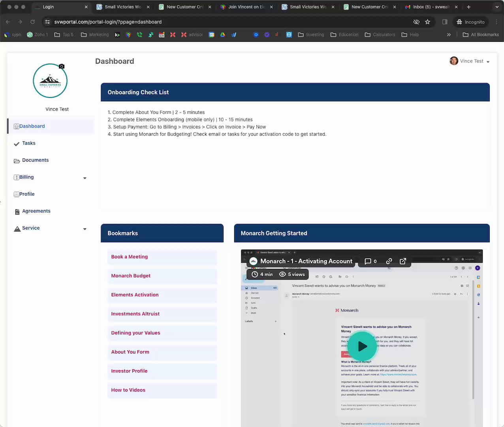Open the Zoho 1 bookmark
504x427 pixels.
coord(38,35)
